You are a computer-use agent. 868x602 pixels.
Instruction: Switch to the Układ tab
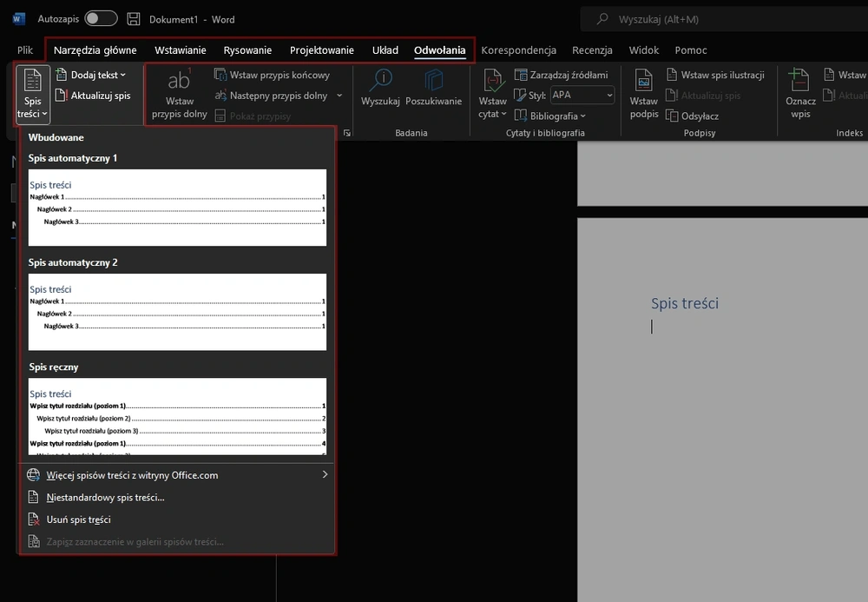385,50
